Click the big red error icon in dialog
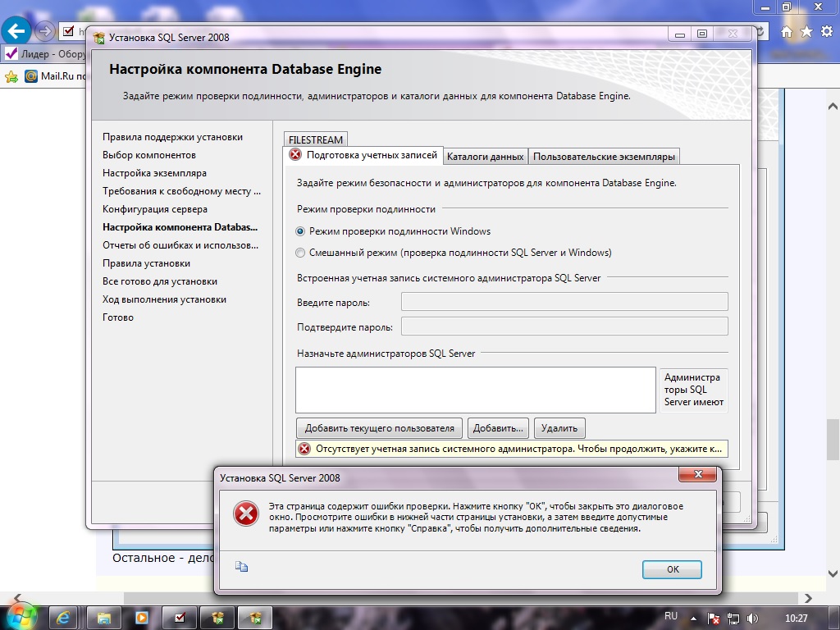This screenshot has width=840, height=630. pos(246,514)
